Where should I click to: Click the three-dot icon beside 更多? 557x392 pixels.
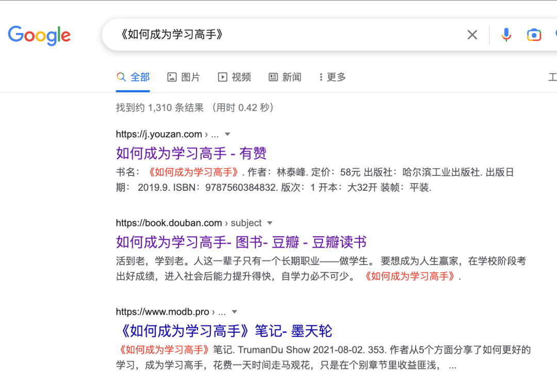coord(321,77)
